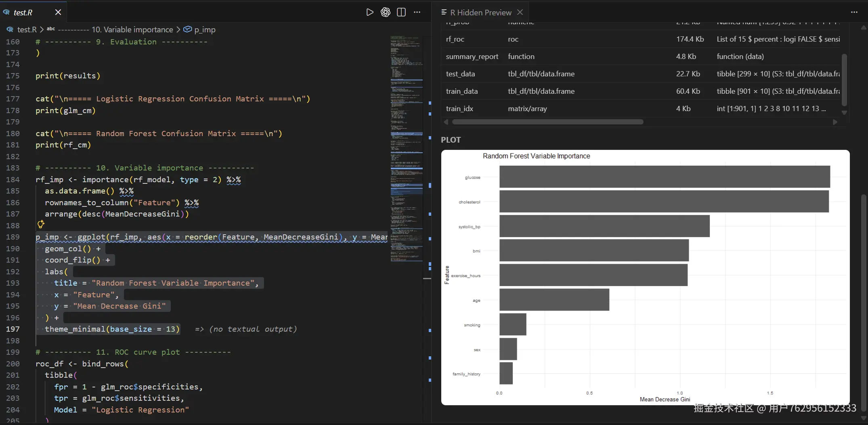The image size is (868, 425).
Task: Select the train_data variable row
Action: (462, 91)
